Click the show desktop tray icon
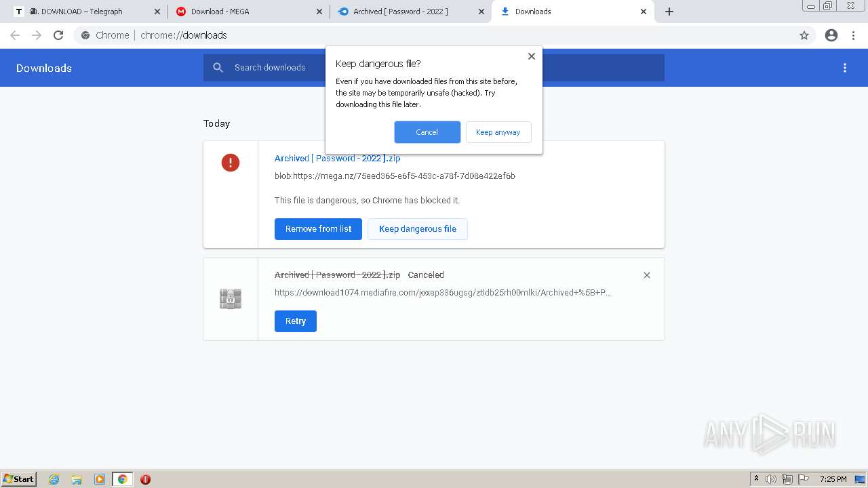Viewport: 868px width, 488px height. (861, 479)
